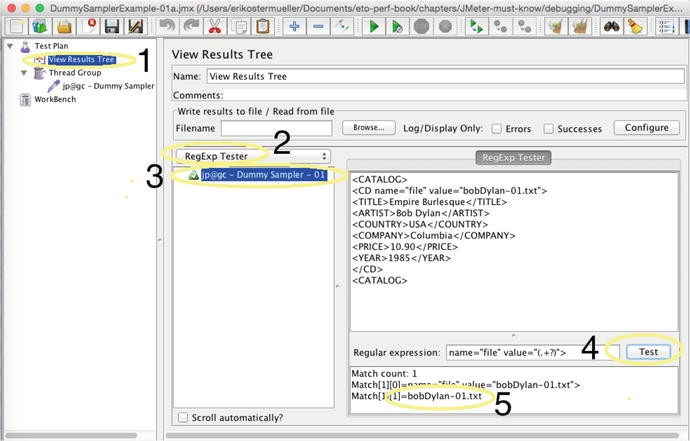Start the test with green play icon
This screenshot has width=690, height=441.
(x=374, y=26)
